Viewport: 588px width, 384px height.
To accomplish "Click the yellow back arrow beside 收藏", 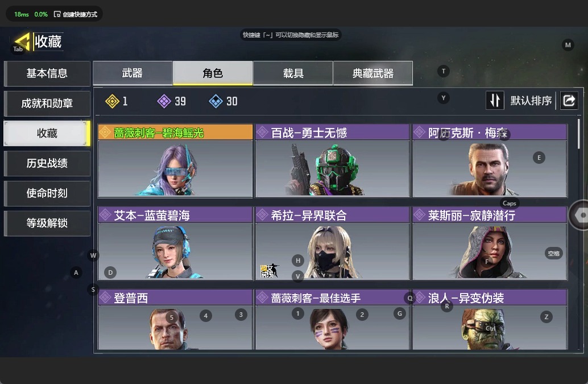I will pyautogui.click(x=22, y=42).
